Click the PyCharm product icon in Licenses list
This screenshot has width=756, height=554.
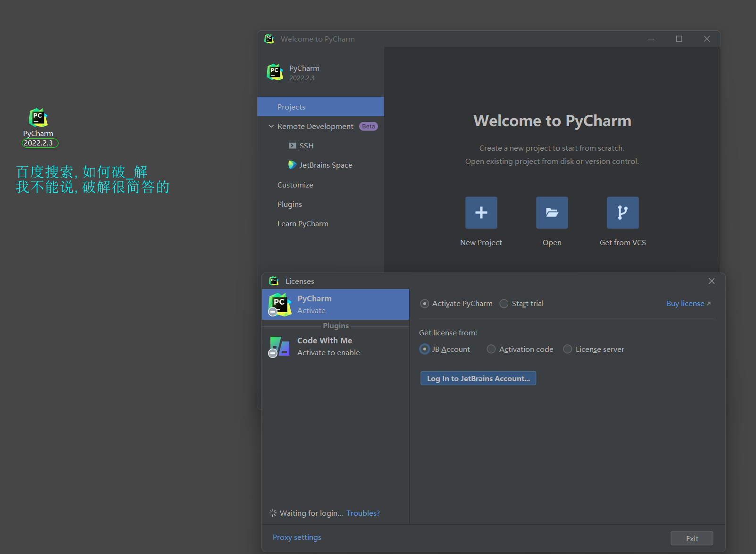coord(279,305)
